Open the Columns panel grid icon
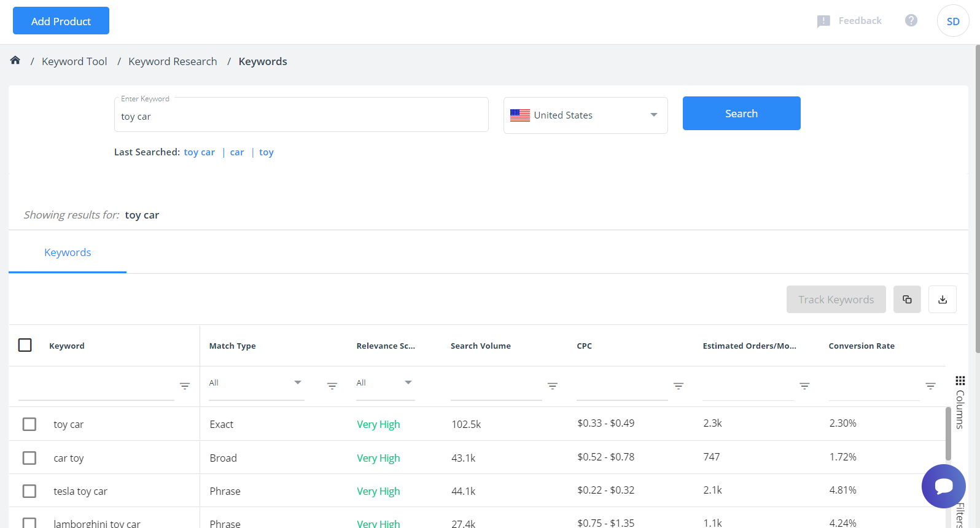 click(960, 381)
